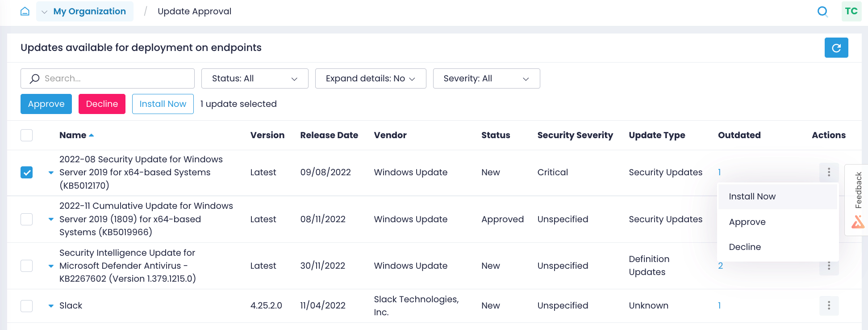Click the home icon in breadcrumb

(x=25, y=12)
